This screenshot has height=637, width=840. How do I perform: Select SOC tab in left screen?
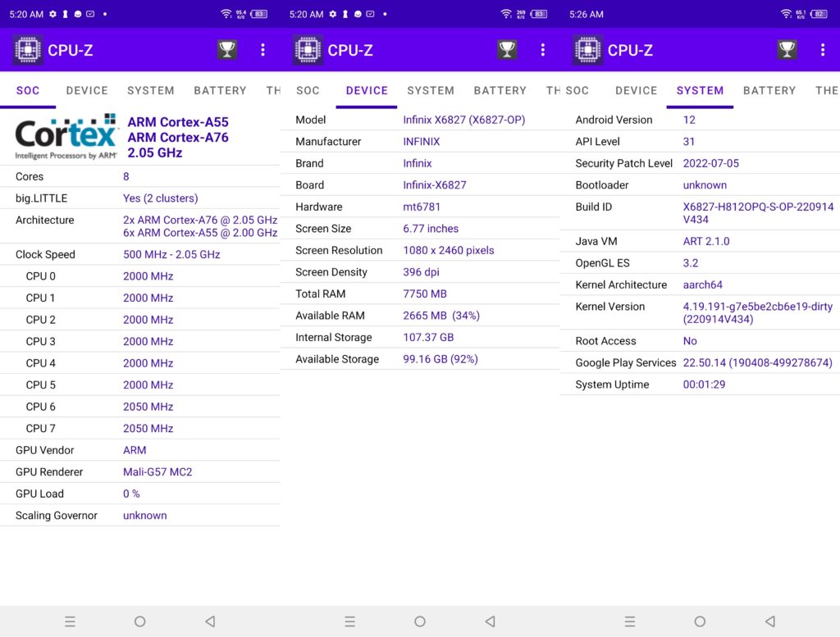click(x=28, y=90)
